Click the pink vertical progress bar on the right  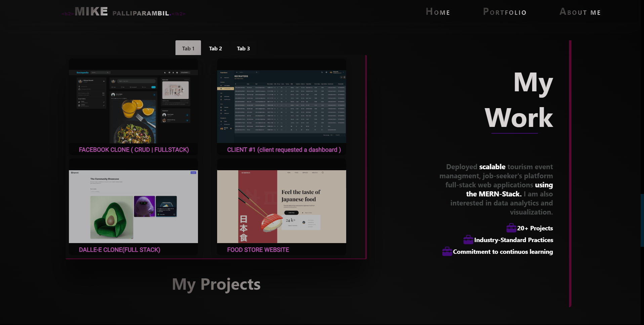[569, 175]
